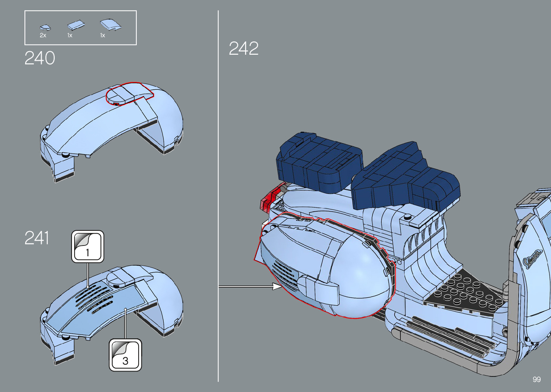Click the red-outlined piece in step 240
The image size is (551, 392).
pyautogui.click(x=129, y=93)
